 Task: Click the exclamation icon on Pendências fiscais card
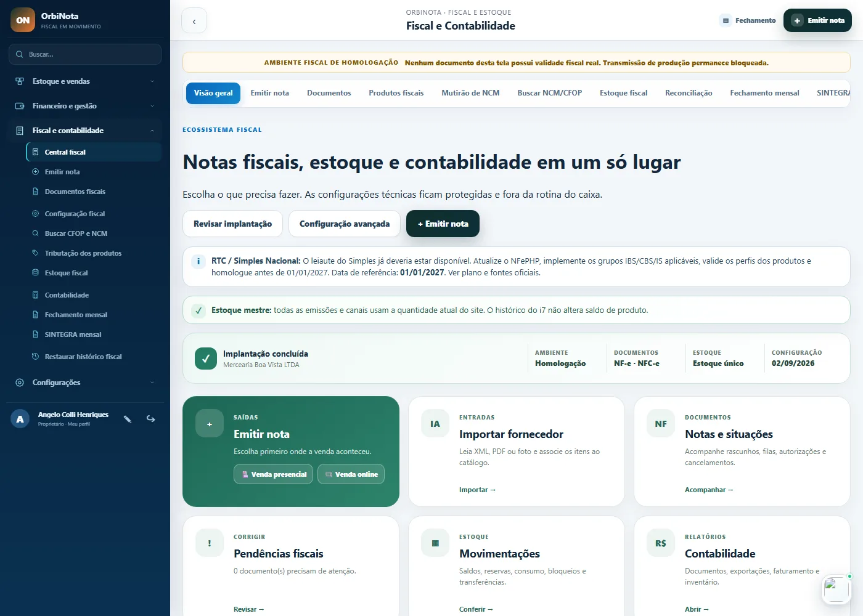point(210,543)
